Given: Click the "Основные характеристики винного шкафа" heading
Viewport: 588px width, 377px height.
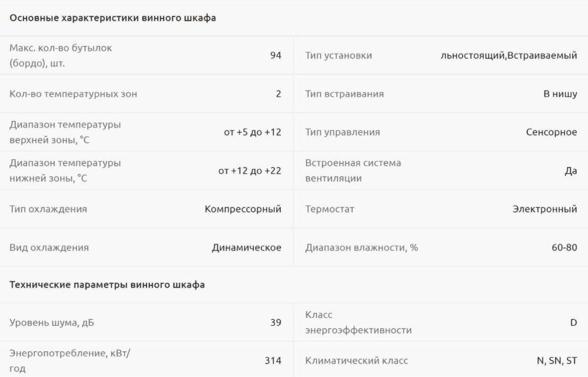Looking at the screenshot, I should pos(112,18).
